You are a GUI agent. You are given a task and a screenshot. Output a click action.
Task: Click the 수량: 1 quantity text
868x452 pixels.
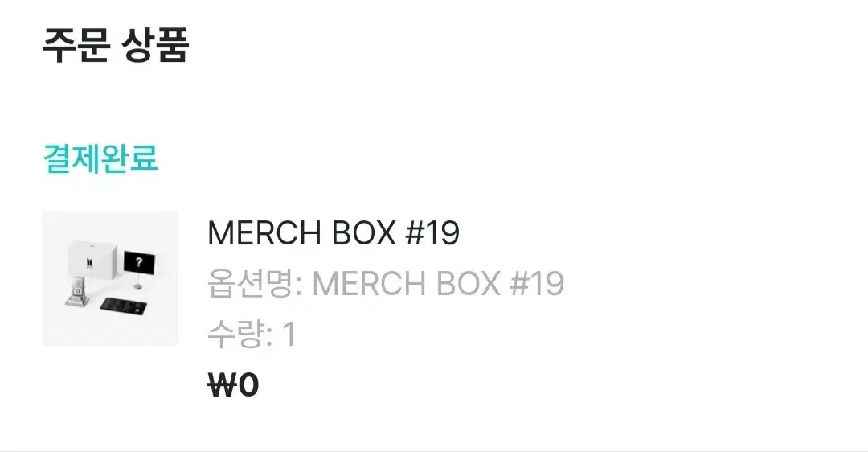[252, 334]
